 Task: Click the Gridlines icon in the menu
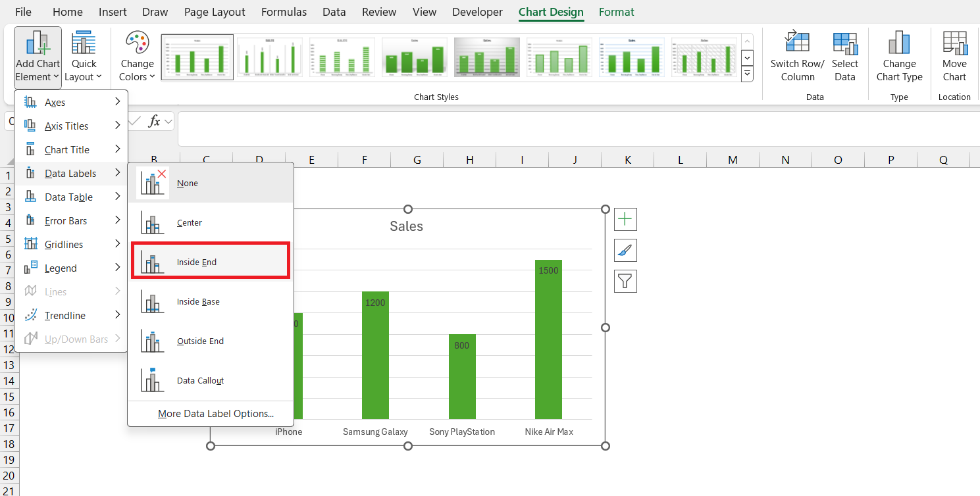pyautogui.click(x=30, y=244)
